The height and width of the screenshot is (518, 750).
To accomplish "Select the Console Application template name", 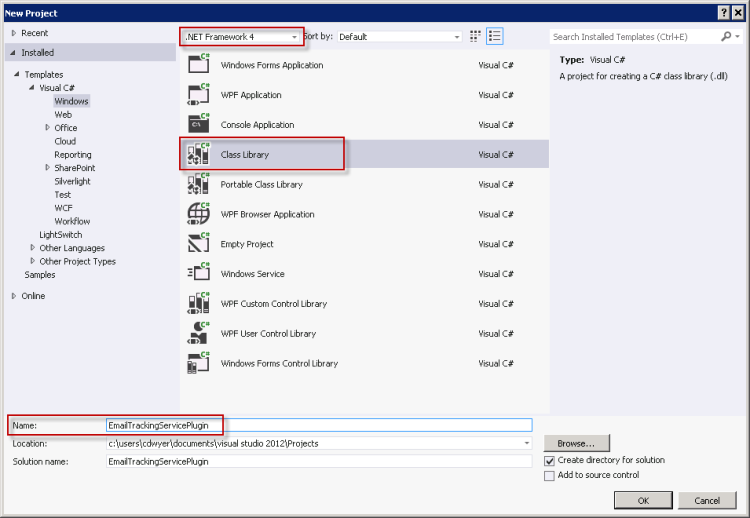I will [257, 124].
